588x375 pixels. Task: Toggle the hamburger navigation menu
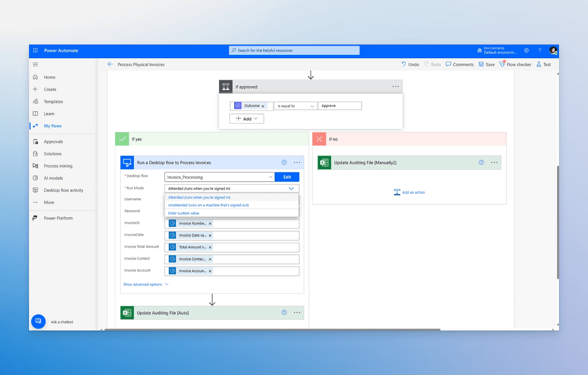click(35, 64)
